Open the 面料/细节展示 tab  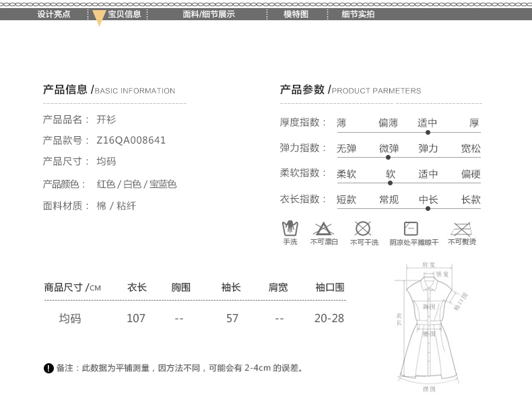[x=209, y=14]
